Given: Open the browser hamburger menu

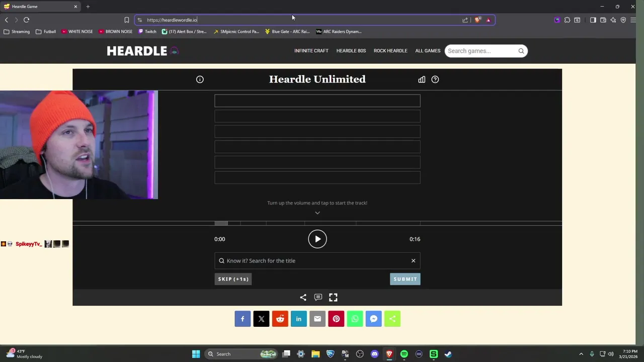Looking at the screenshot, I should pyautogui.click(x=633, y=20).
